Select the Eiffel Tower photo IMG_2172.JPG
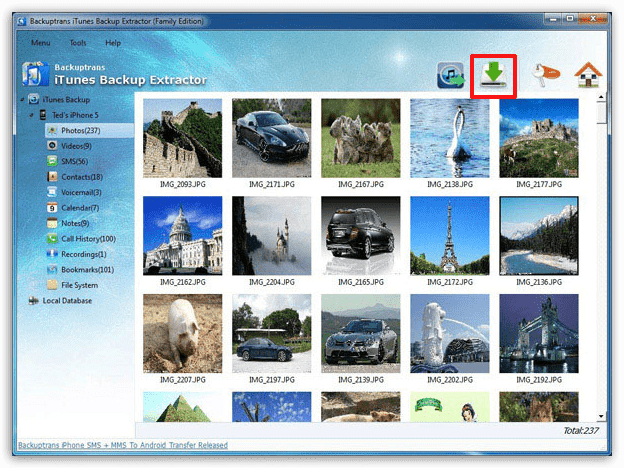This screenshot has height=468, width=624. pos(450,236)
